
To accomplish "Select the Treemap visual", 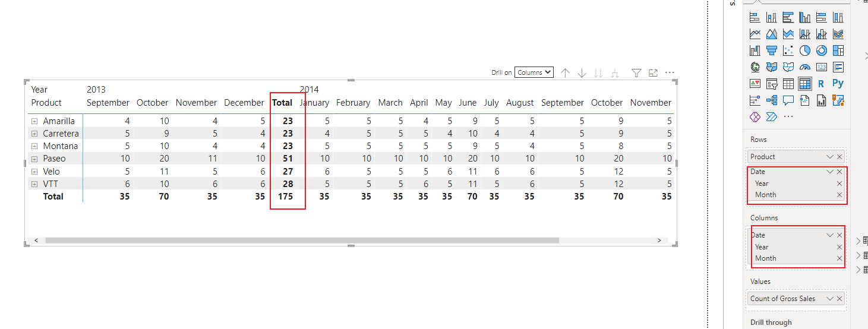I will click(x=838, y=50).
